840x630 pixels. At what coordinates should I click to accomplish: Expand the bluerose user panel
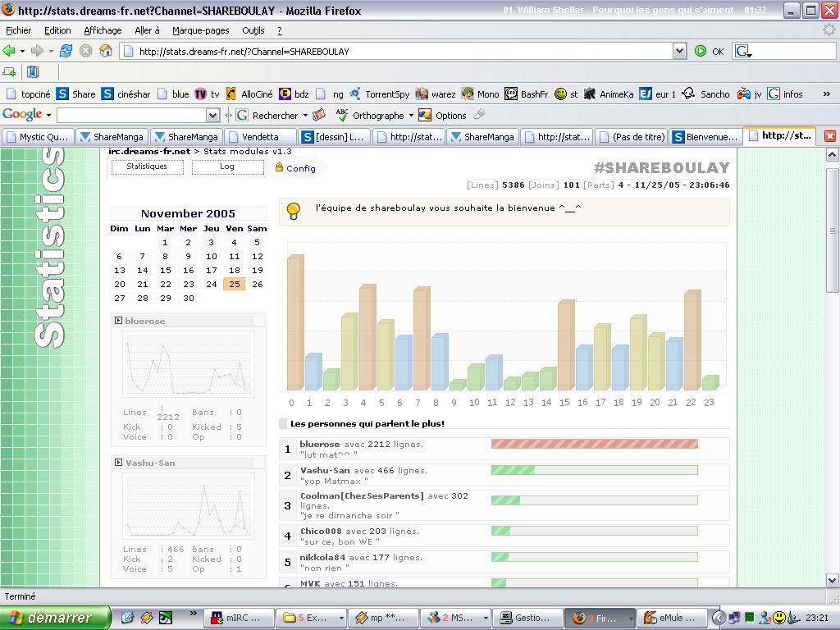click(x=118, y=321)
